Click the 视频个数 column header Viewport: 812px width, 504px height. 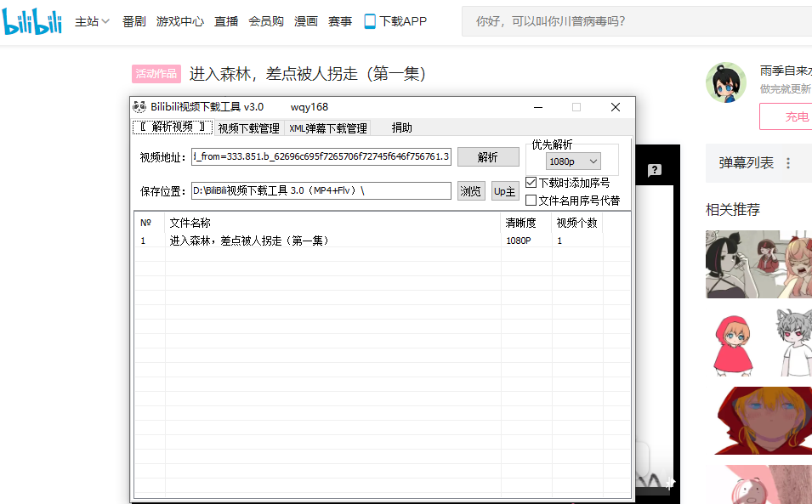pos(576,223)
